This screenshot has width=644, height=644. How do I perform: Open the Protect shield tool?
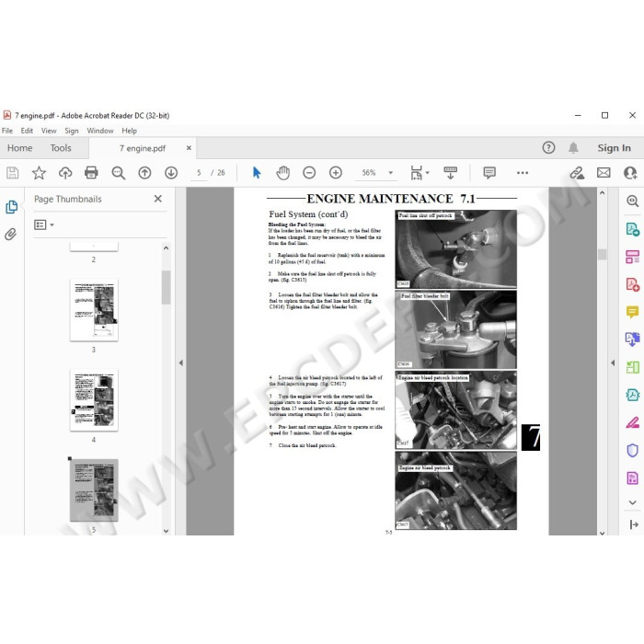coord(632,450)
